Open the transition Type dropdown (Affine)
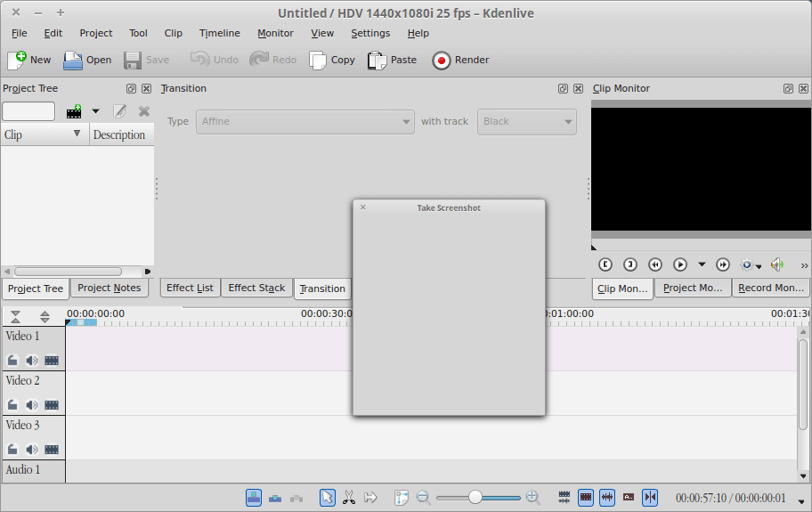This screenshot has width=812, height=512. (304, 121)
